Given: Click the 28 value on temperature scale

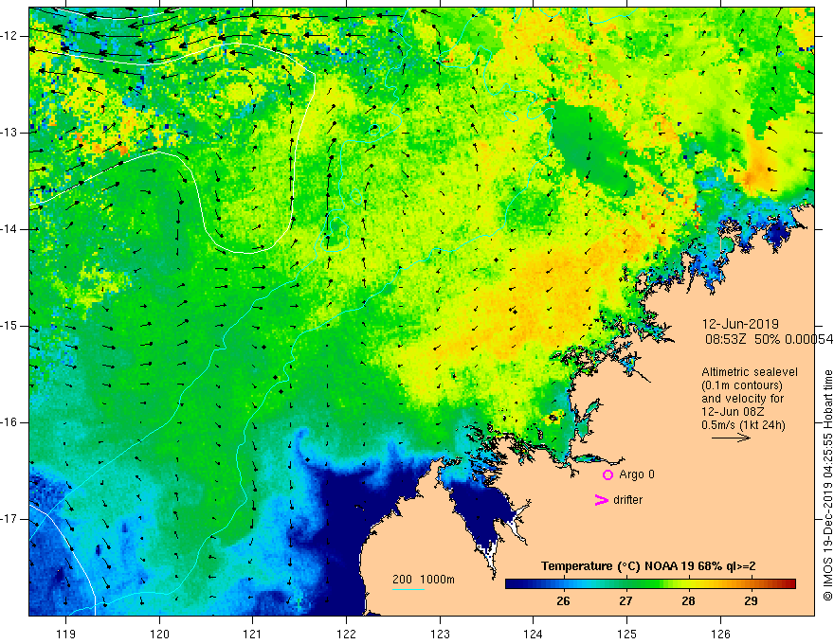Looking at the screenshot, I should (688, 601).
